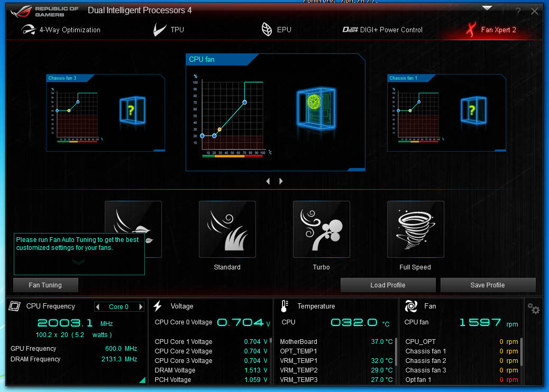Show next fan using right carousel arrow
Viewport: 549px width, 392px height.
pyautogui.click(x=281, y=181)
